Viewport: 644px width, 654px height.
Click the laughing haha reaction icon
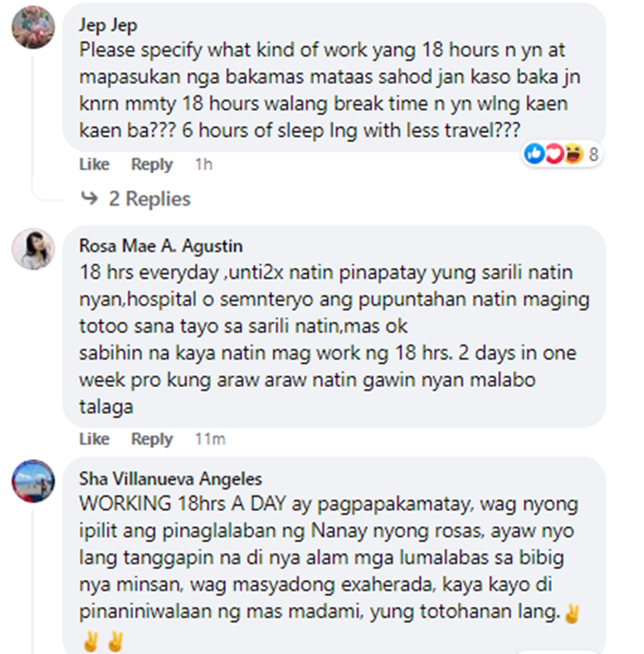point(574,154)
